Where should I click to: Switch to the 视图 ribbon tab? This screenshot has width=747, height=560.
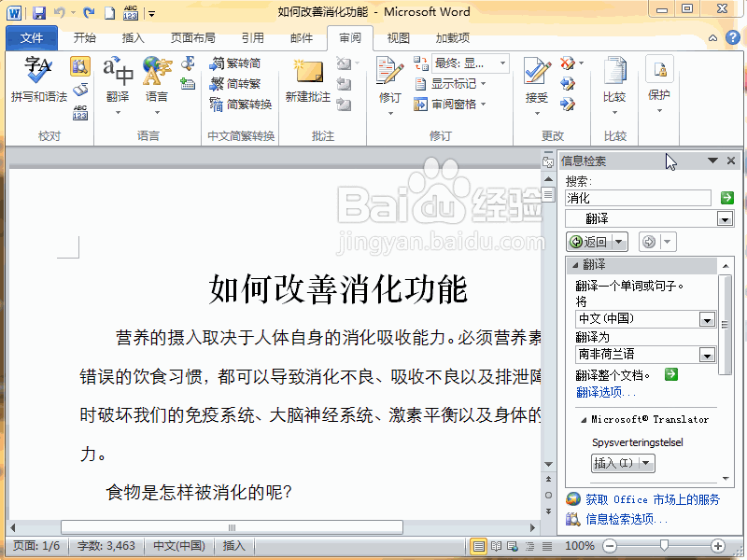(397, 37)
